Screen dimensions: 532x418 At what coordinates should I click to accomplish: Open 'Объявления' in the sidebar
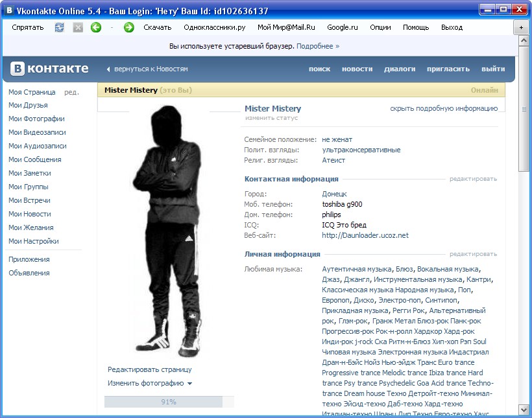[29, 273]
